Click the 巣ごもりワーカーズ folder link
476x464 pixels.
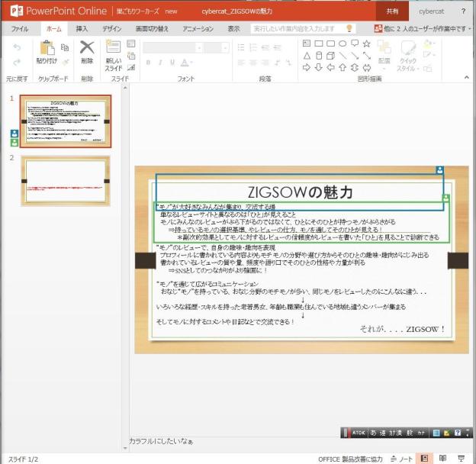pyautogui.click(x=138, y=11)
